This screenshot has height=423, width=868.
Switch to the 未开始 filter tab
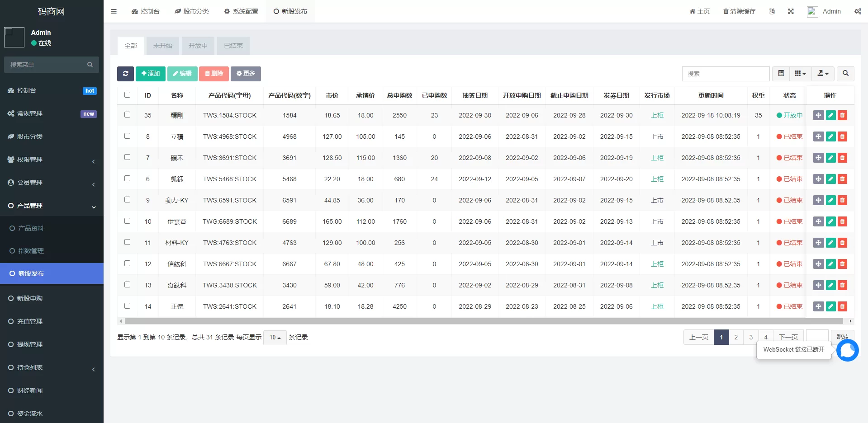tap(163, 46)
